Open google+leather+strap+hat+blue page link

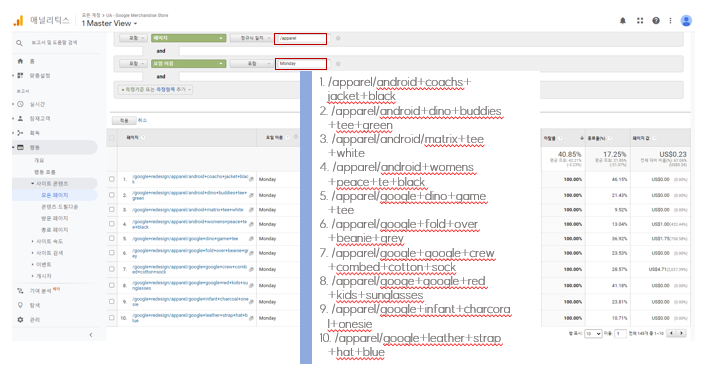point(190,317)
